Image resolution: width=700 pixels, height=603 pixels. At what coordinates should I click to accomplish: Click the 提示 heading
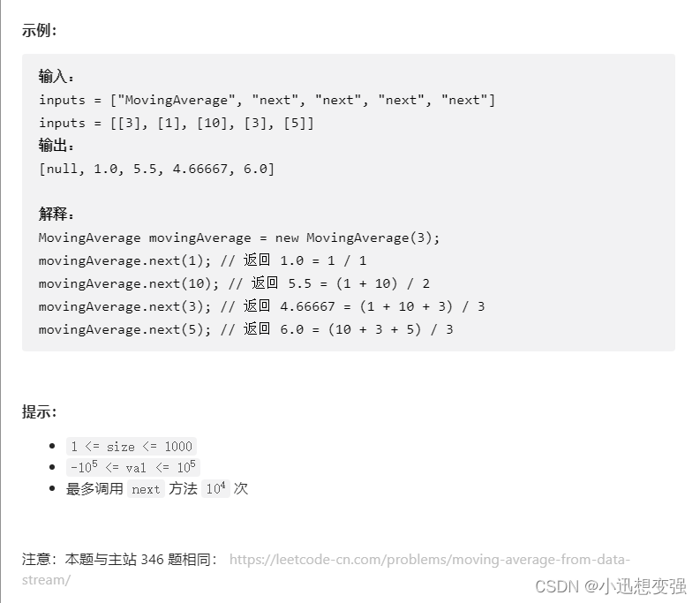(x=40, y=411)
